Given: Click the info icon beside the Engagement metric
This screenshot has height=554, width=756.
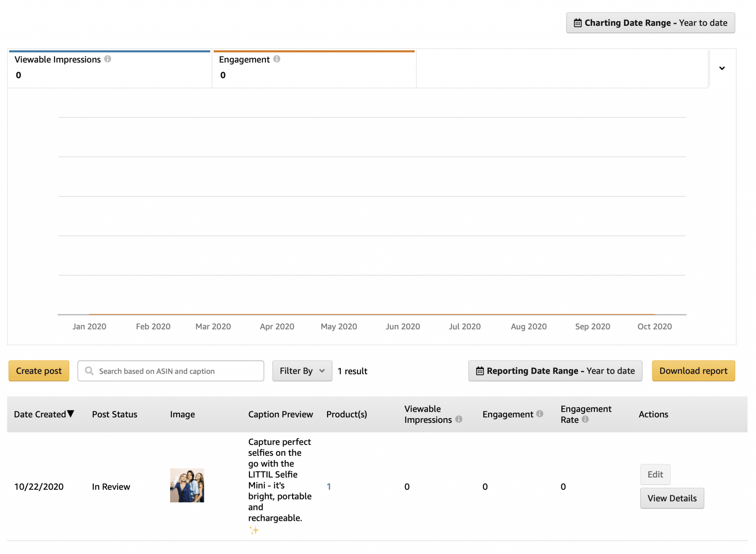Looking at the screenshot, I should [276, 58].
